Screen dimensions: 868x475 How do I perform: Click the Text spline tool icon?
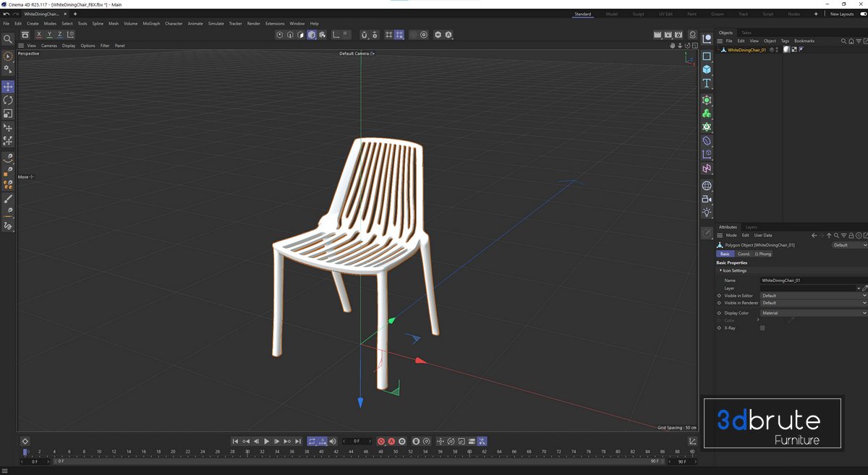click(x=707, y=84)
